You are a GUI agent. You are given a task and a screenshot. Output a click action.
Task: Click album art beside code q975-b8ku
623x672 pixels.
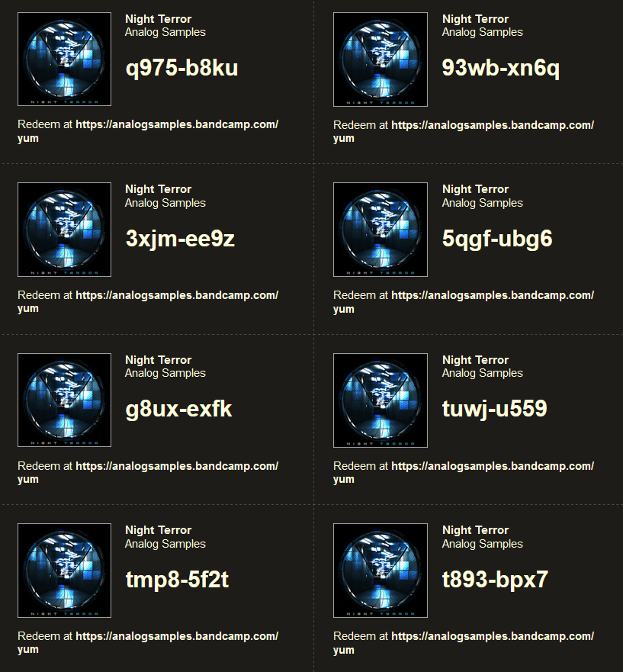(64, 59)
